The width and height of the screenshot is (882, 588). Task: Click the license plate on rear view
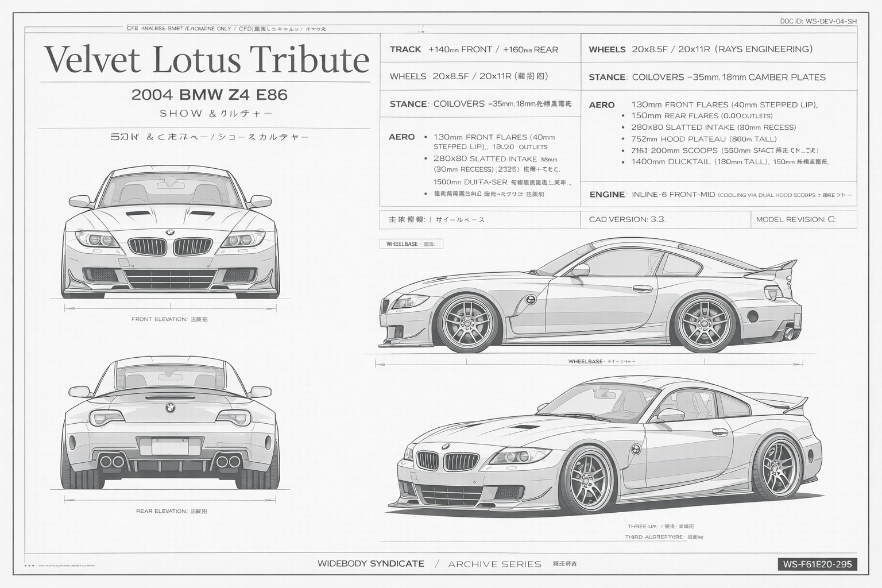[170, 446]
